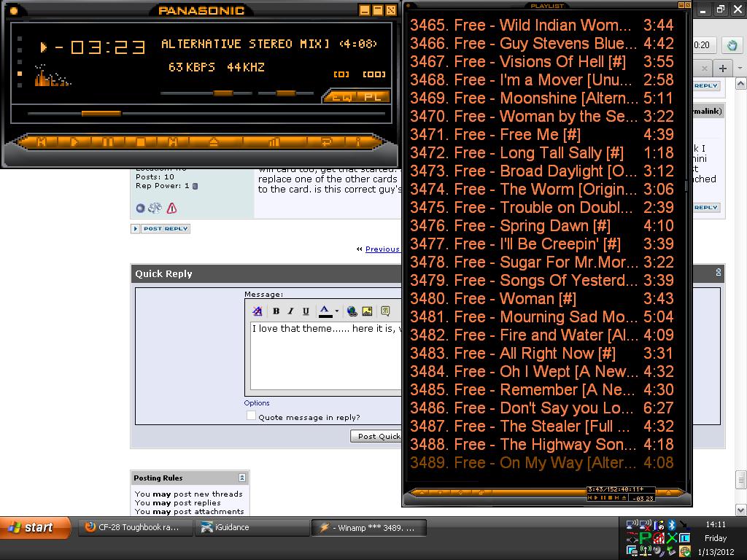Click the Insert Link globe icon
Screen dimensions: 747x560
[352, 311]
